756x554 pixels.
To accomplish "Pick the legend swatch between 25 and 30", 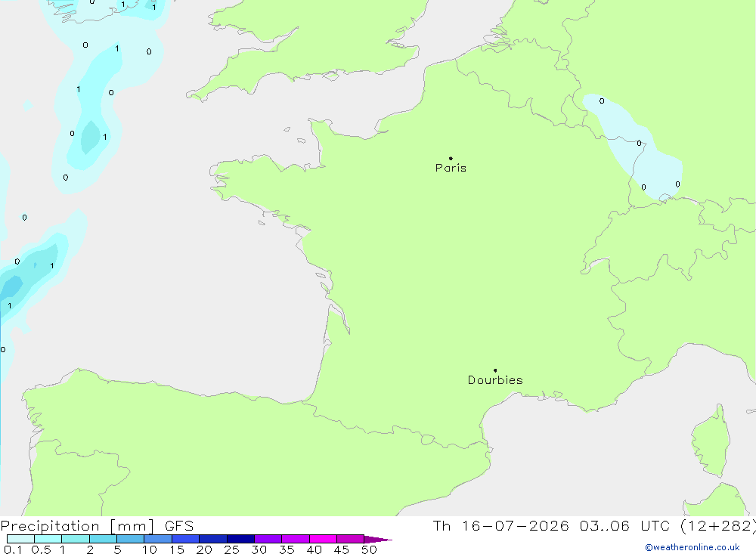I will (240, 539).
